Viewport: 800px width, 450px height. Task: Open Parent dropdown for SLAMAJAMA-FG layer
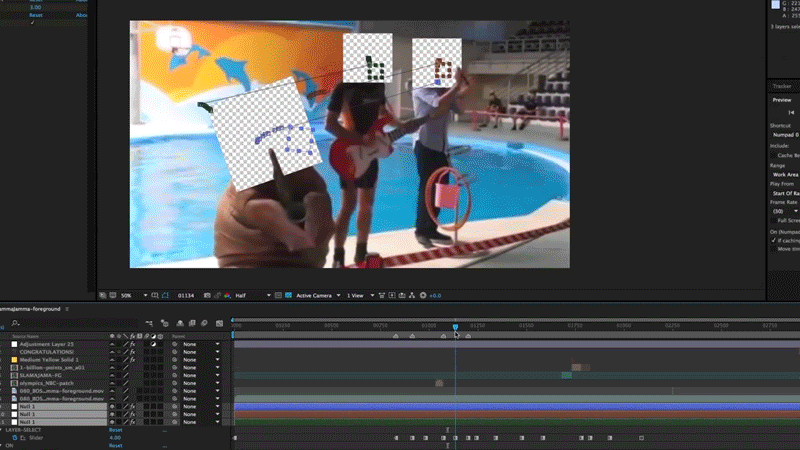[201, 376]
